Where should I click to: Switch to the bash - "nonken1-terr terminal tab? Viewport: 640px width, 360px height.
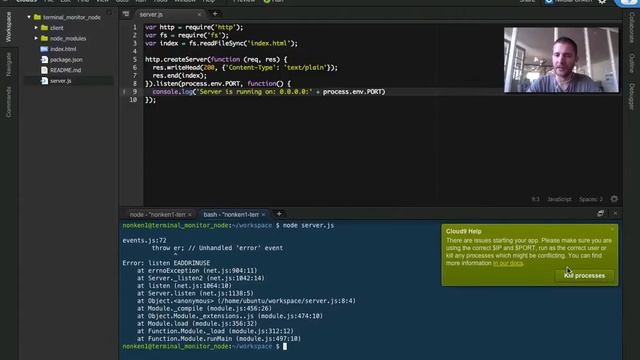tap(231, 214)
